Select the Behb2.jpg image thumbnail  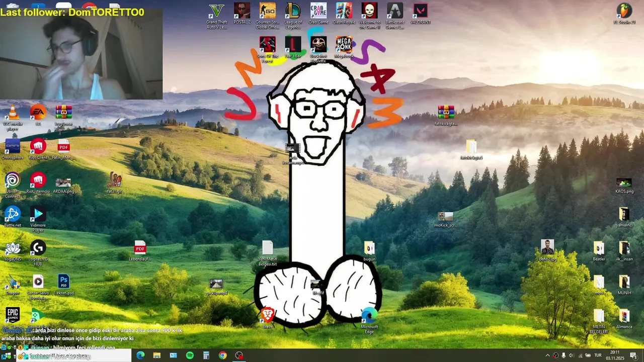pos(548,251)
